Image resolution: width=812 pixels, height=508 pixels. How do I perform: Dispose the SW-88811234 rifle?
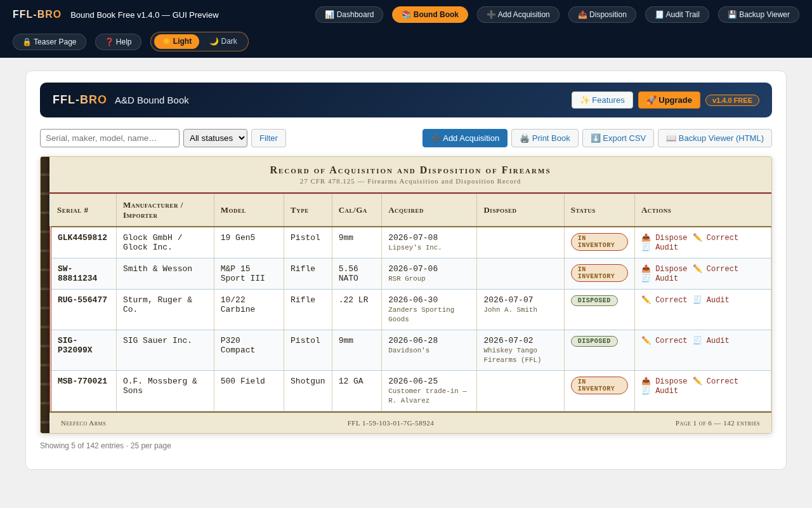tap(664, 269)
